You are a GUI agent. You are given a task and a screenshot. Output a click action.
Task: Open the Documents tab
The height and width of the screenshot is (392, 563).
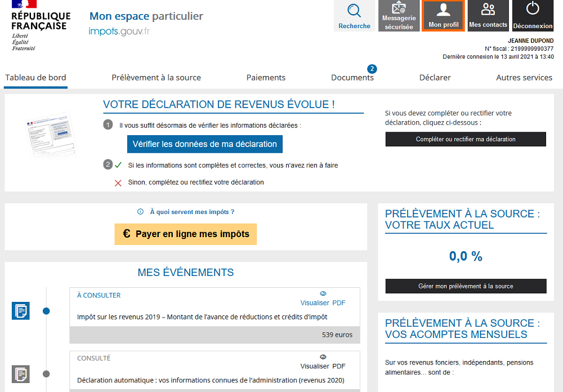tap(352, 78)
